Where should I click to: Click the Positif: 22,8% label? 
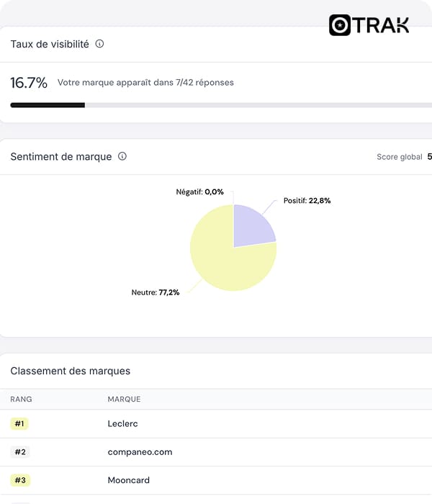pyautogui.click(x=307, y=201)
